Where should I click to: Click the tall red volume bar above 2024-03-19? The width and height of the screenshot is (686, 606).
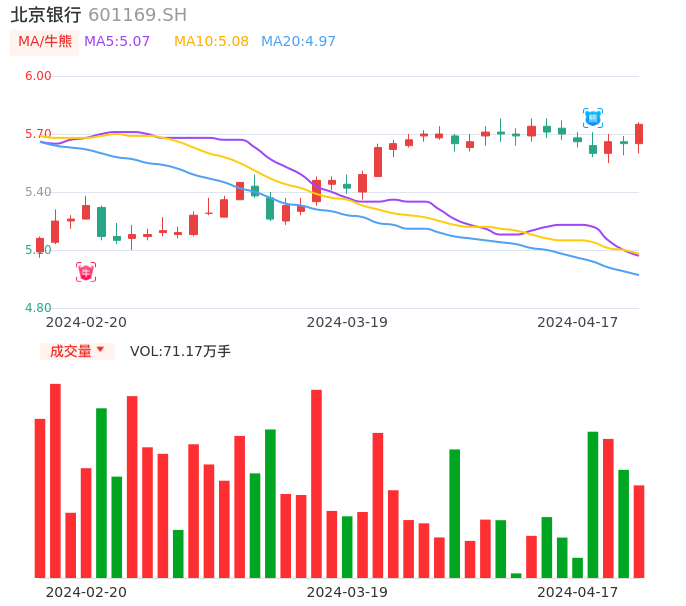coord(316,484)
